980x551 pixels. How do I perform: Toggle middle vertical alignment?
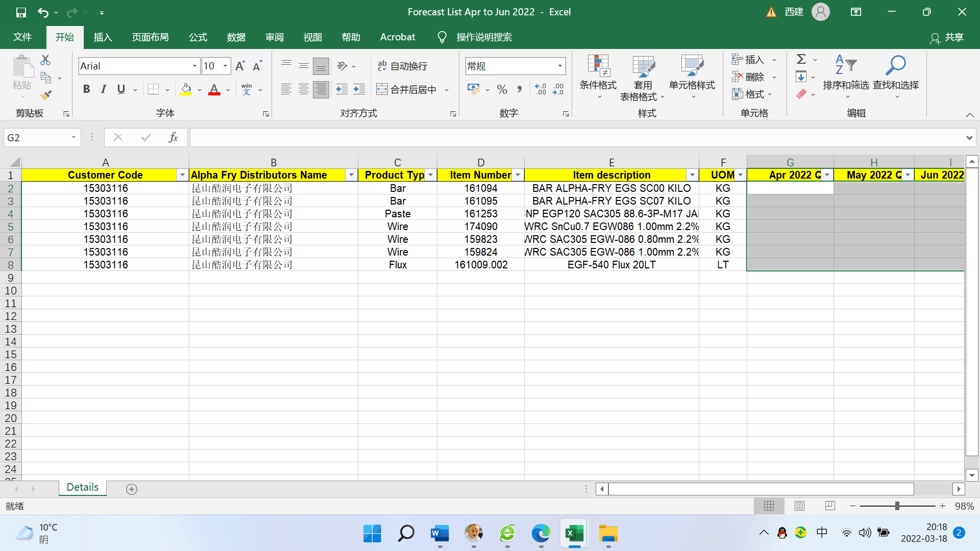pyautogui.click(x=304, y=66)
